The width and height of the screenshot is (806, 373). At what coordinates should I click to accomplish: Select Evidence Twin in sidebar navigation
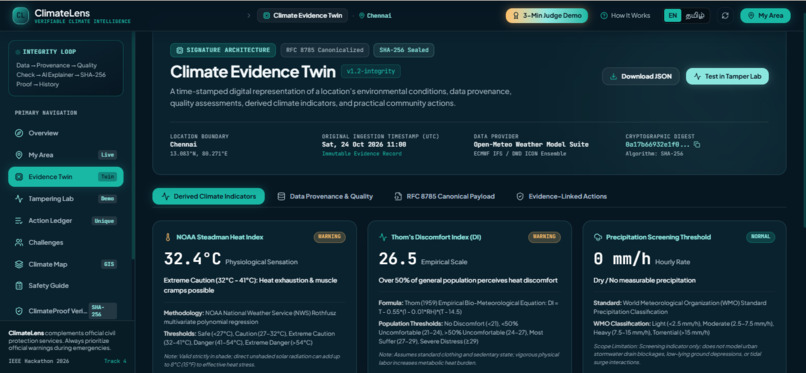[66, 177]
